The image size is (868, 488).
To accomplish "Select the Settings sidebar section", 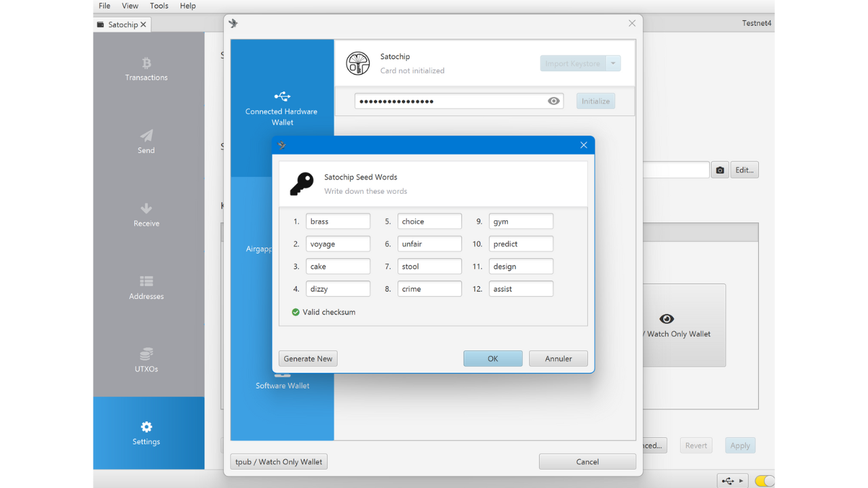I will (146, 433).
